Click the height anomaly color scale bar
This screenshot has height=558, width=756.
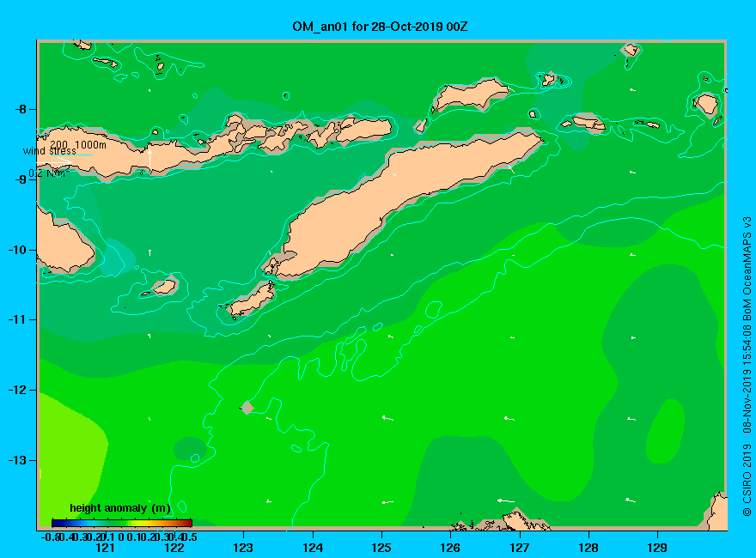(122, 523)
